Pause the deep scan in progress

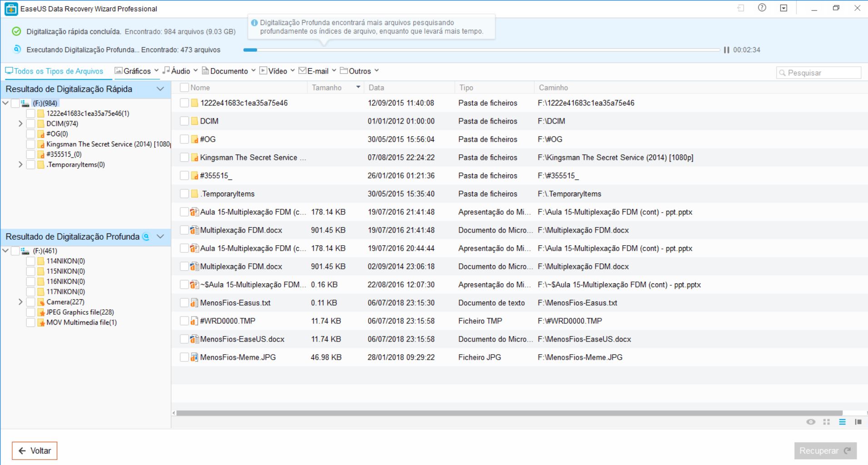tap(726, 50)
